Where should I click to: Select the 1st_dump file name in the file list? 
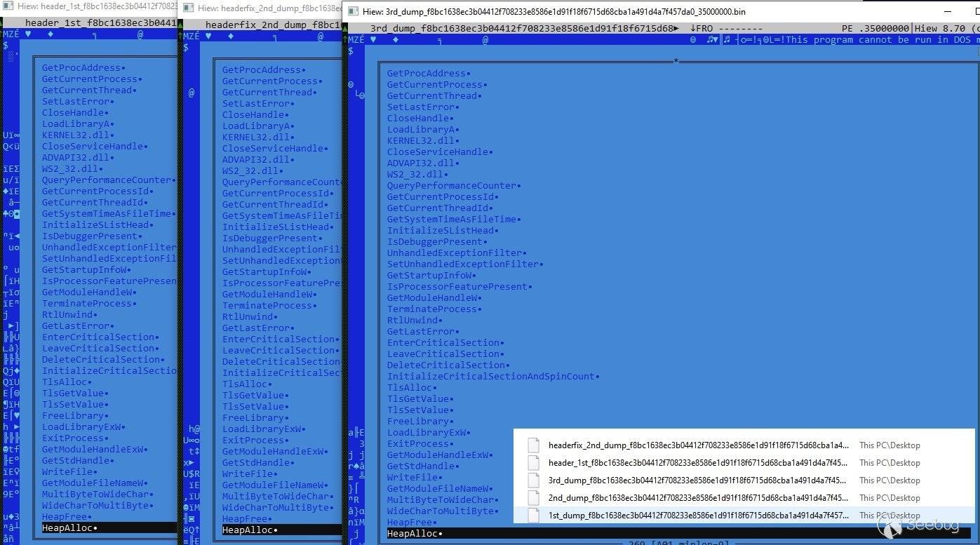coord(699,516)
